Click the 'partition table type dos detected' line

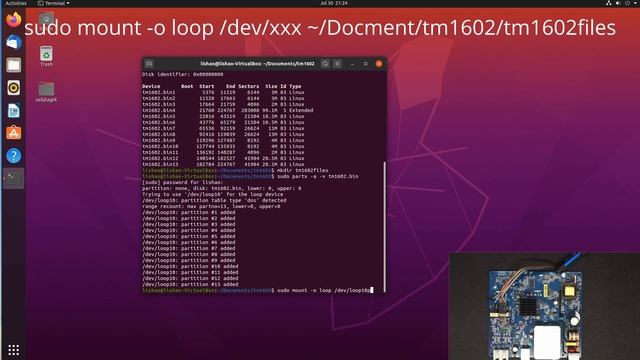pos(214,200)
